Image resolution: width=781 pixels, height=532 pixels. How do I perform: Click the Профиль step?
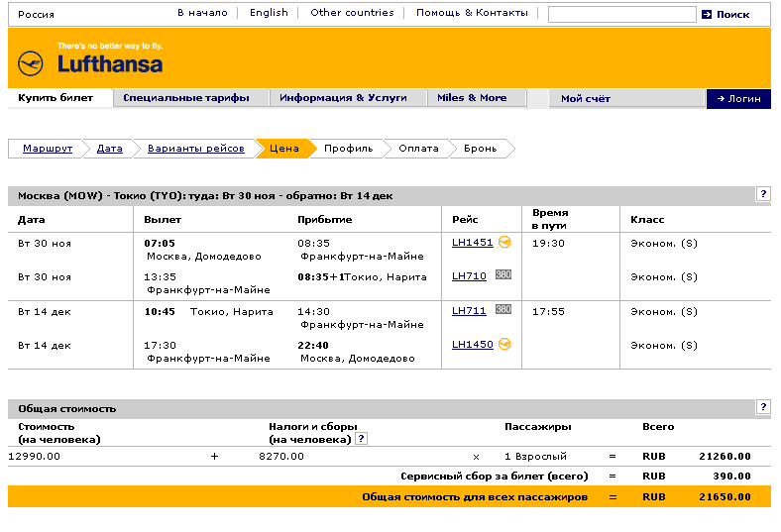(348, 149)
